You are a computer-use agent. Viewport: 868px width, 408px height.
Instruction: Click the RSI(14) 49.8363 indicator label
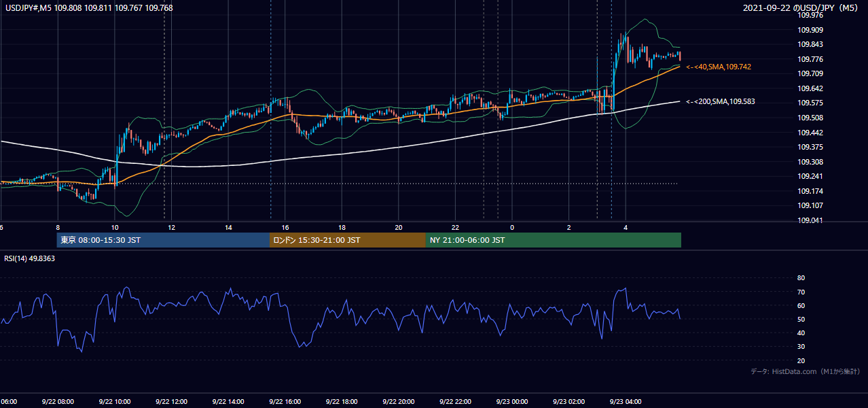click(30, 258)
